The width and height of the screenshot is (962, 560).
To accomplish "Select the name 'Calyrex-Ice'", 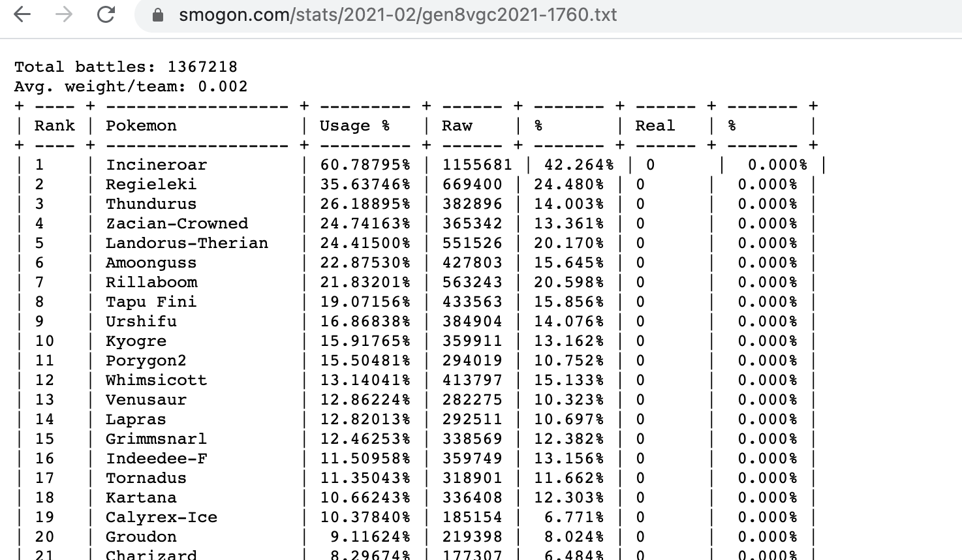I will [162, 517].
